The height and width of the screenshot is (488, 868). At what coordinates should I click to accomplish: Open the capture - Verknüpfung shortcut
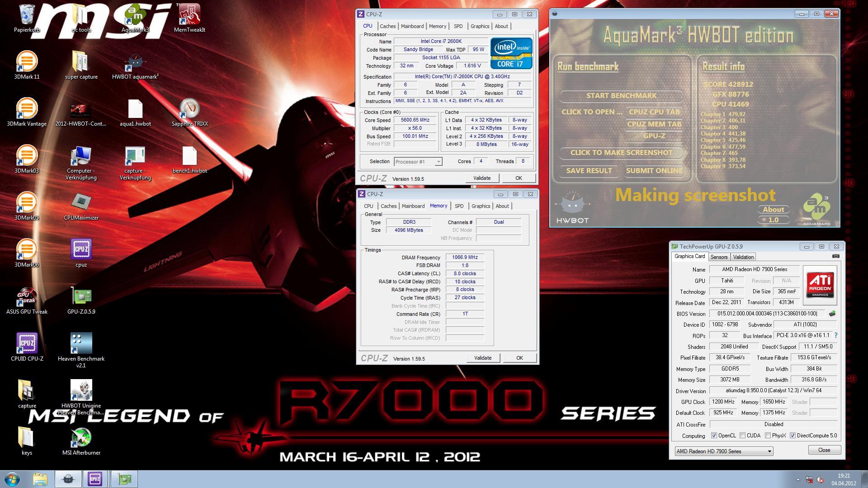[135, 163]
